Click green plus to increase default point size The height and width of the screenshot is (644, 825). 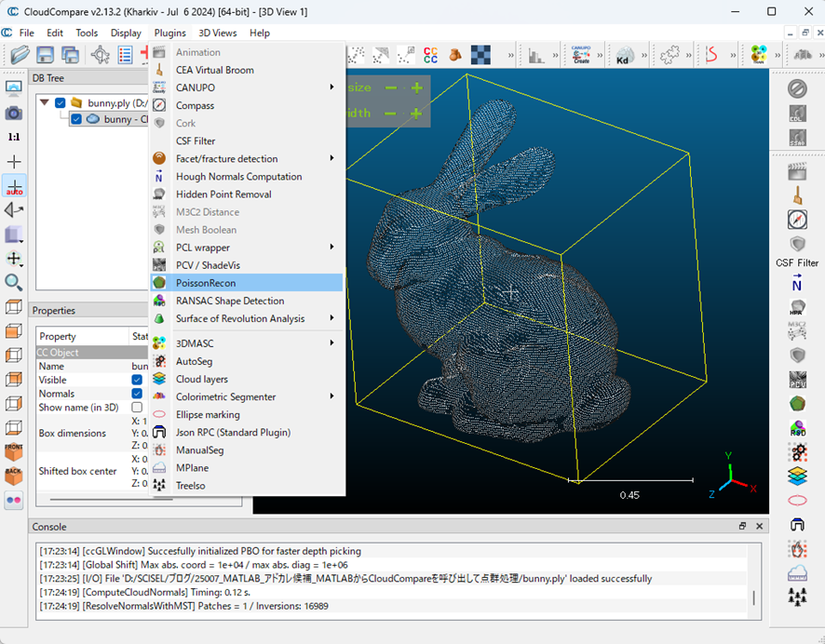tap(416, 87)
